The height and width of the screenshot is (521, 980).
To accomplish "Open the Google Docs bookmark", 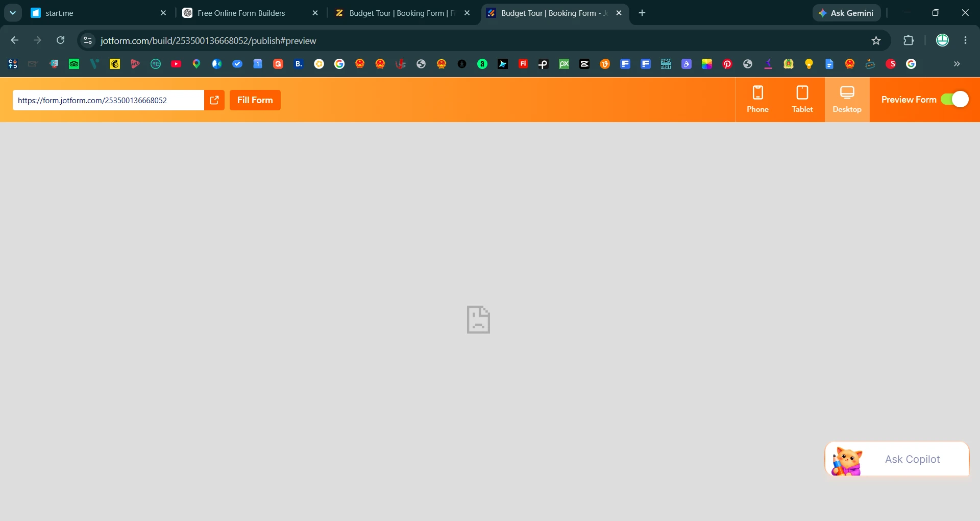I will [x=829, y=64].
